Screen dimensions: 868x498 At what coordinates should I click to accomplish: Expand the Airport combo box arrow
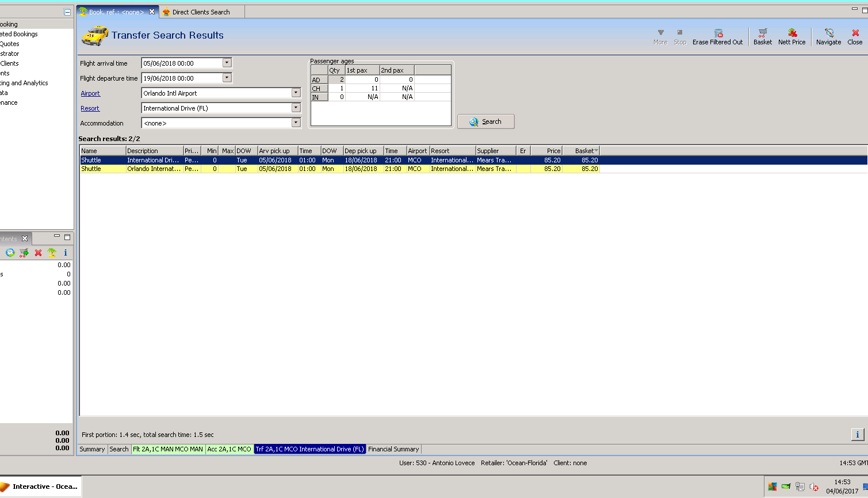click(296, 93)
